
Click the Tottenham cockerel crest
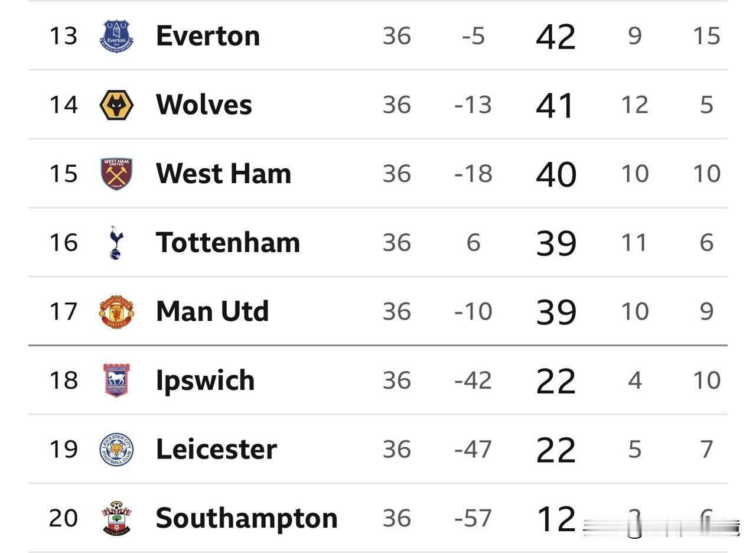(x=116, y=242)
